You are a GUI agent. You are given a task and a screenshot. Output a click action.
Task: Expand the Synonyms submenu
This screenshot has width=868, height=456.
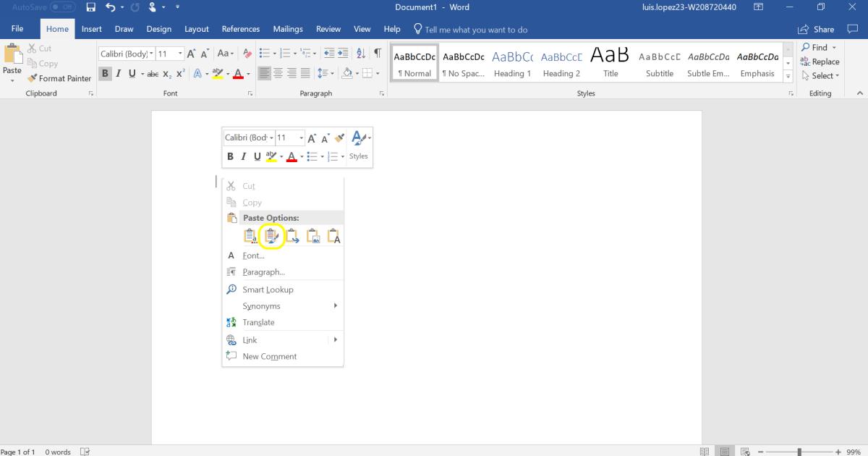(x=261, y=305)
